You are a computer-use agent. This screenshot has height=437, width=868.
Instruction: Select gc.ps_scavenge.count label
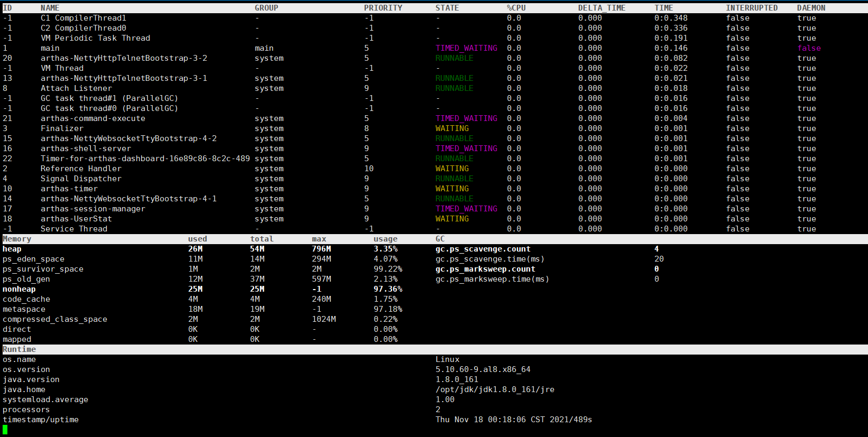[483, 249]
